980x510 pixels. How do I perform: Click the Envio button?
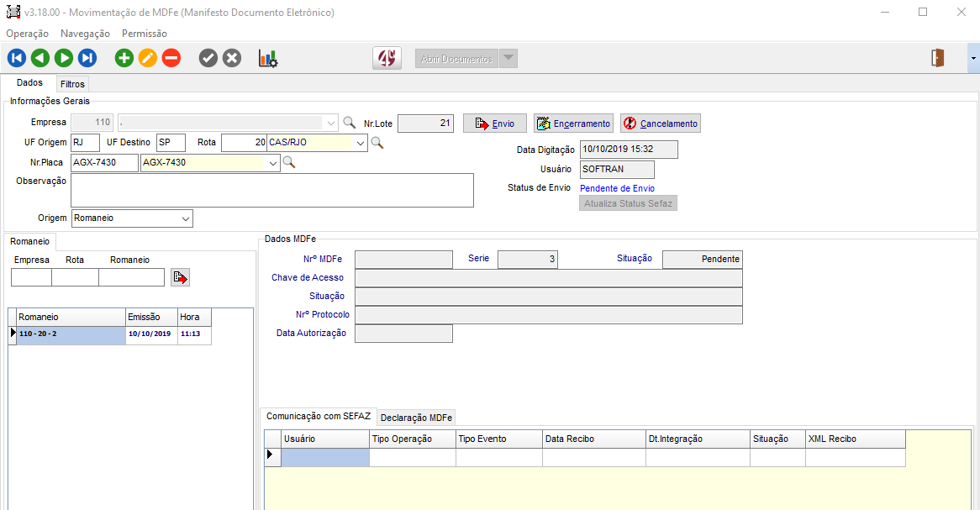point(495,124)
